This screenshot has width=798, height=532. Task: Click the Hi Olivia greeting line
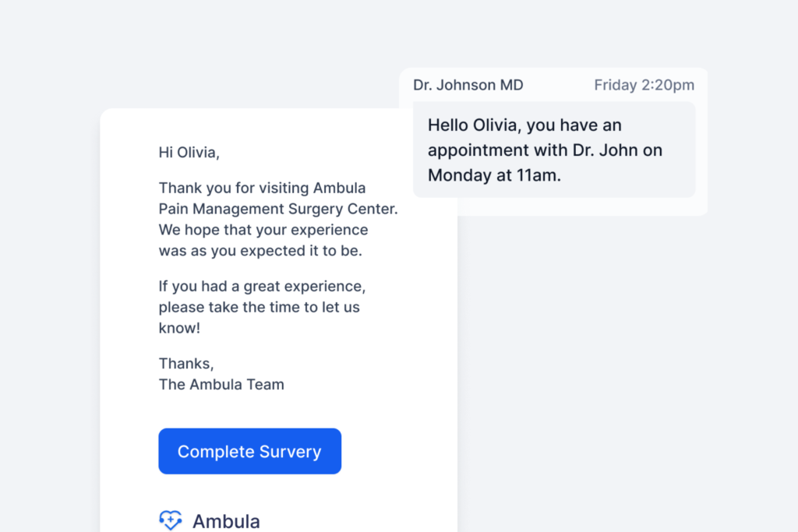[x=189, y=152]
